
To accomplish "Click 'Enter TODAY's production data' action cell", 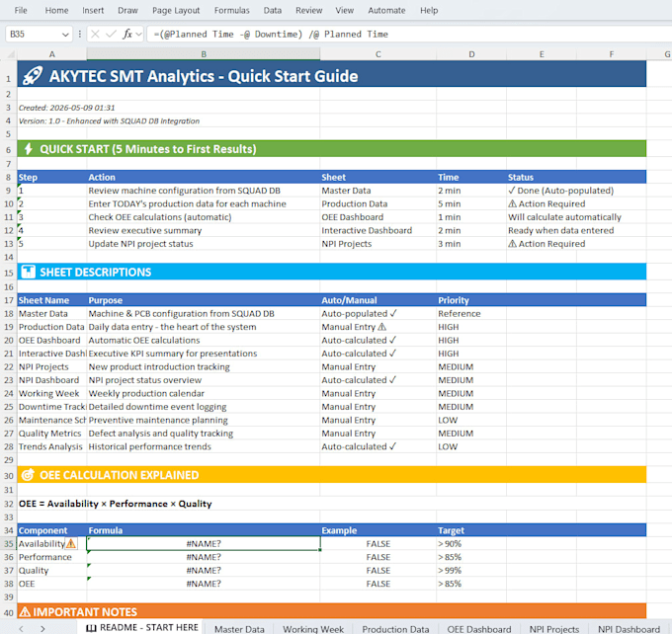I will pos(204,203).
